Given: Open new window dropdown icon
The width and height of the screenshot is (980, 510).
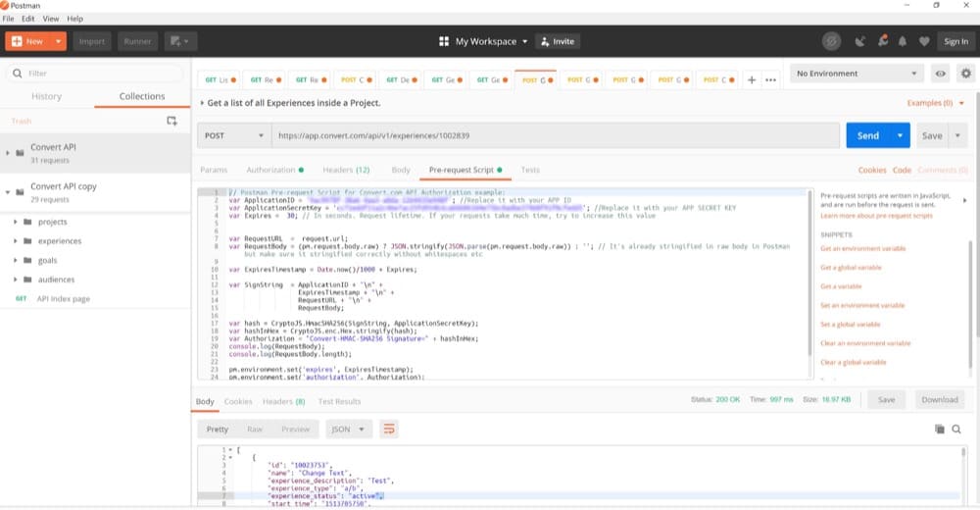Looking at the screenshot, I should tap(180, 41).
